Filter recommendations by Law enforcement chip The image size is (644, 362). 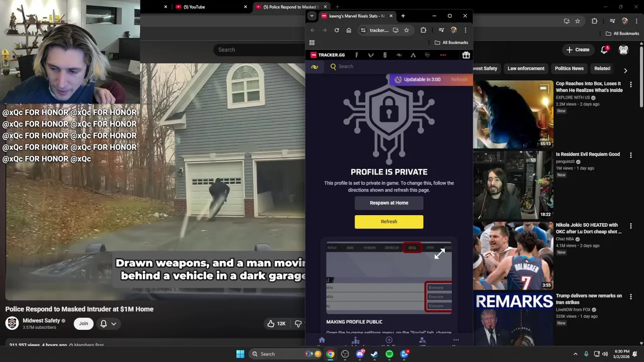point(526,68)
